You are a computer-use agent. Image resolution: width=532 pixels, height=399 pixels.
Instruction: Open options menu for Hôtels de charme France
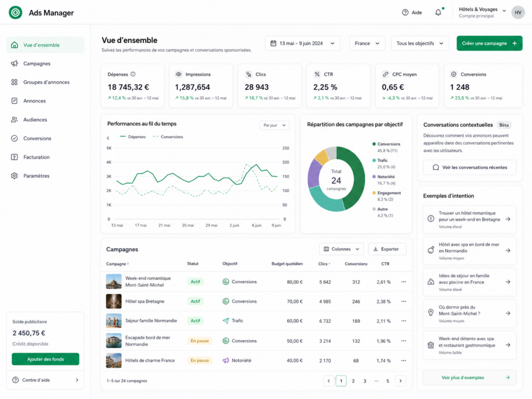pyautogui.click(x=403, y=361)
